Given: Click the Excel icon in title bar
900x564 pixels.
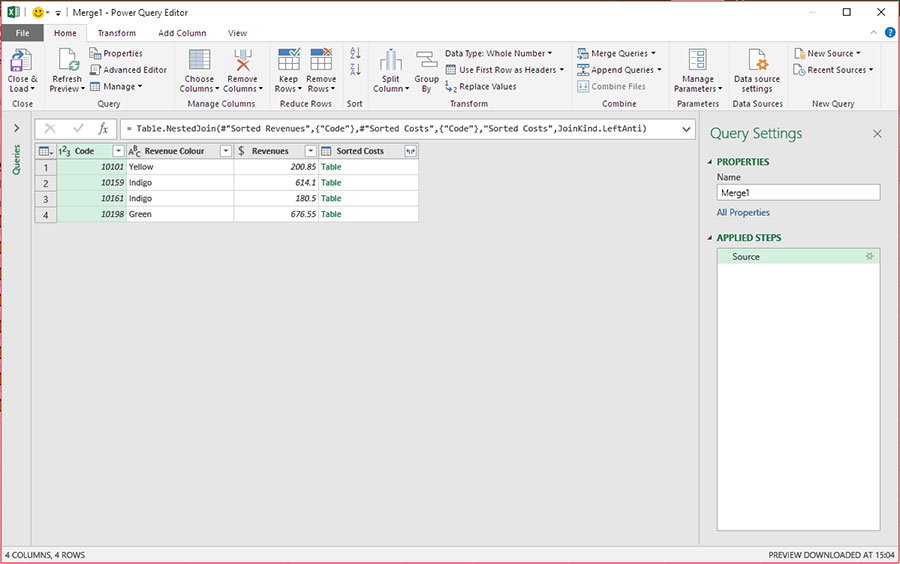Looking at the screenshot, I should pyautogui.click(x=13, y=12).
